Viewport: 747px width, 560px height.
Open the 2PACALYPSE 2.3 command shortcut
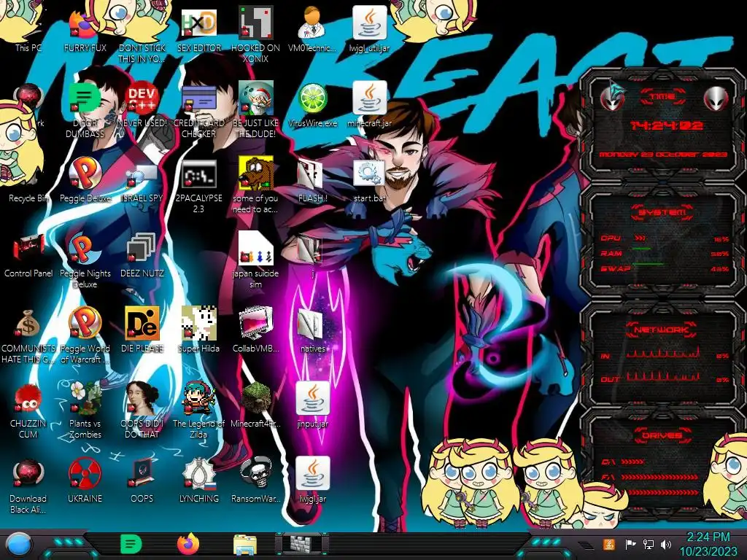(x=198, y=174)
